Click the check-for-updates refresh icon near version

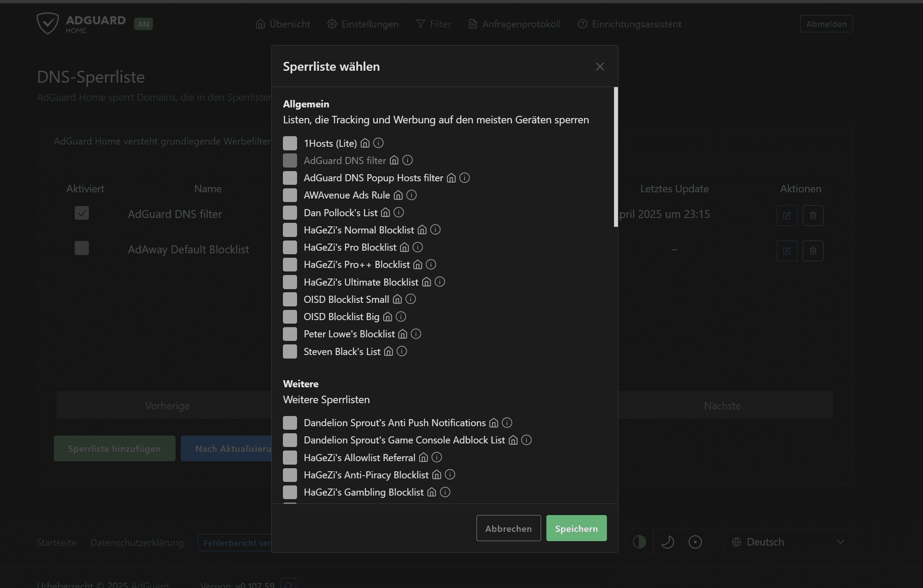[x=288, y=584]
